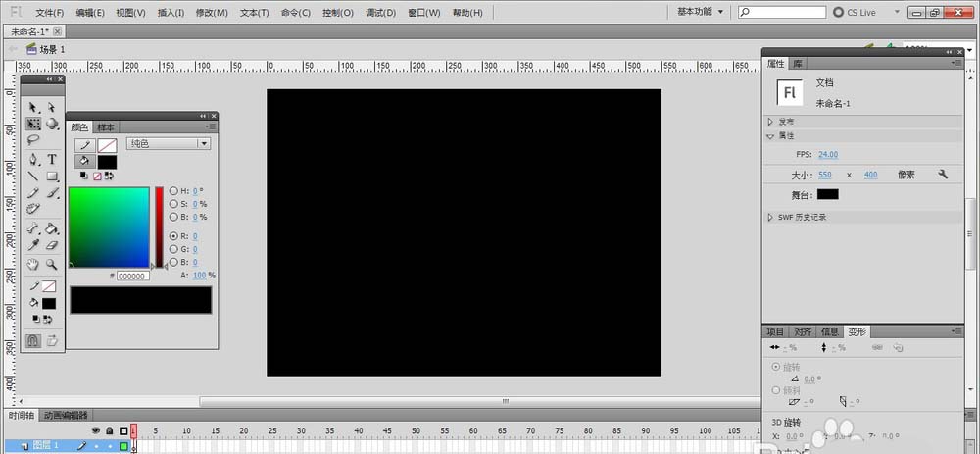Select the Text tool
Image resolution: width=980 pixels, height=454 pixels.
point(52,160)
